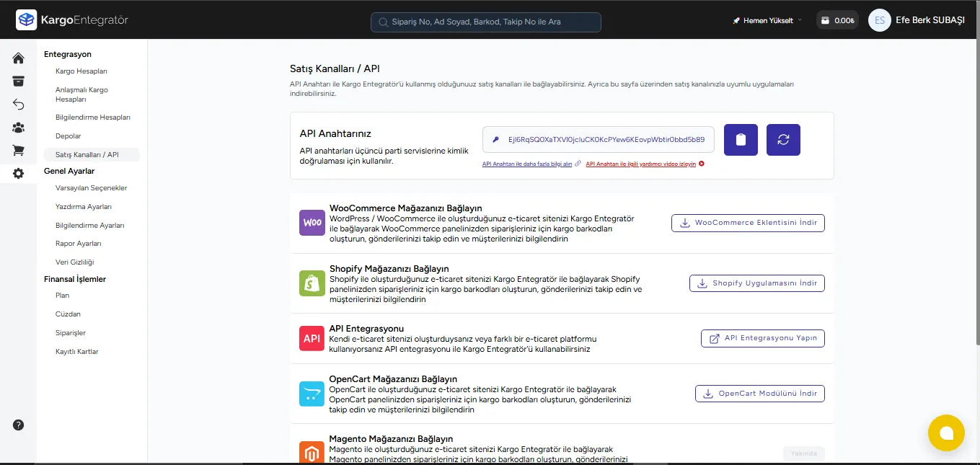This screenshot has width=980, height=465.
Task: Click the API Entegrasyonu title
Action: (366, 329)
